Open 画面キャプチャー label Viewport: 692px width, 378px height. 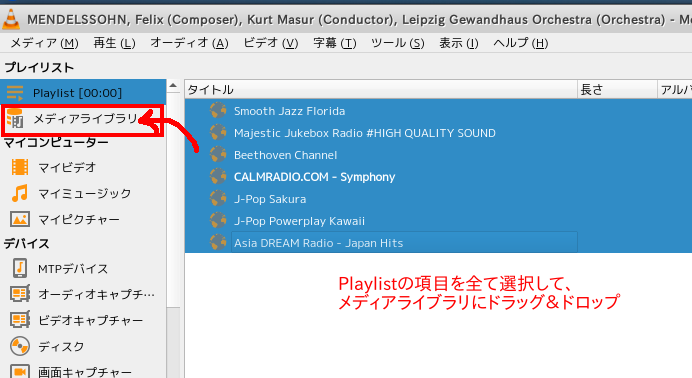(85, 372)
